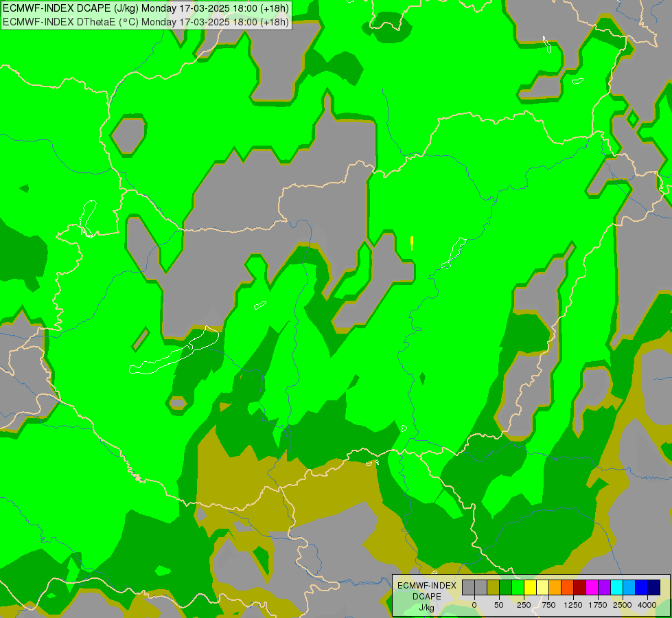The width and height of the screenshot is (672, 618).
Task: Click the DCAPE label in the legend
Action: pyautogui.click(x=427, y=597)
